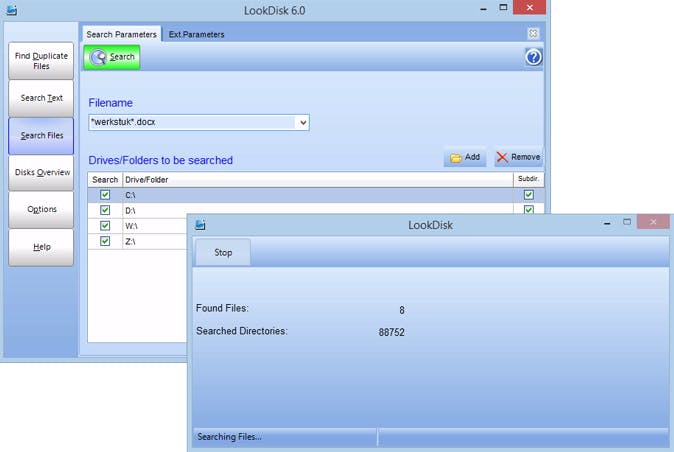Expand the Filename dropdown arrow
674x452 pixels.
[303, 122]
